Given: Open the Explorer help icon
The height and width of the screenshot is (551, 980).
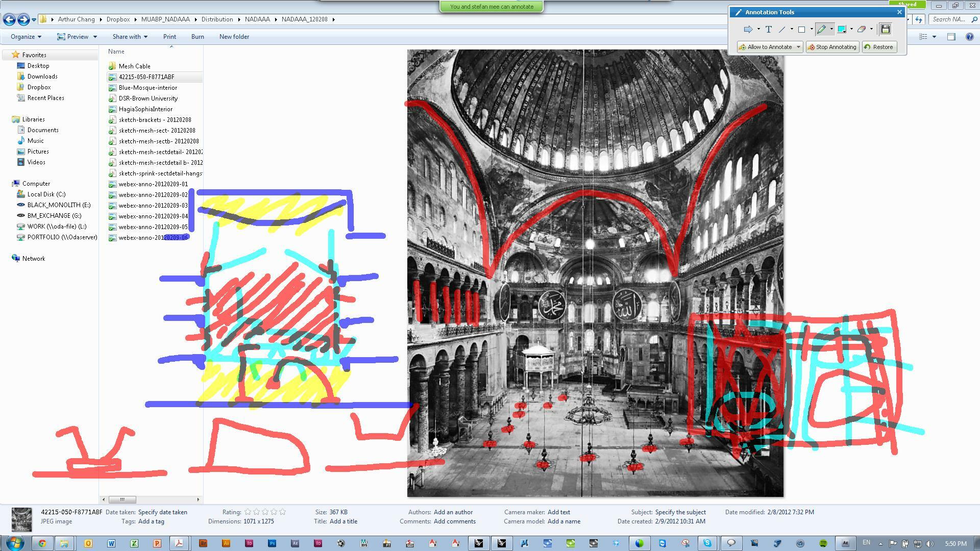Looking at the screenshot, I should [x=970, y=37].
